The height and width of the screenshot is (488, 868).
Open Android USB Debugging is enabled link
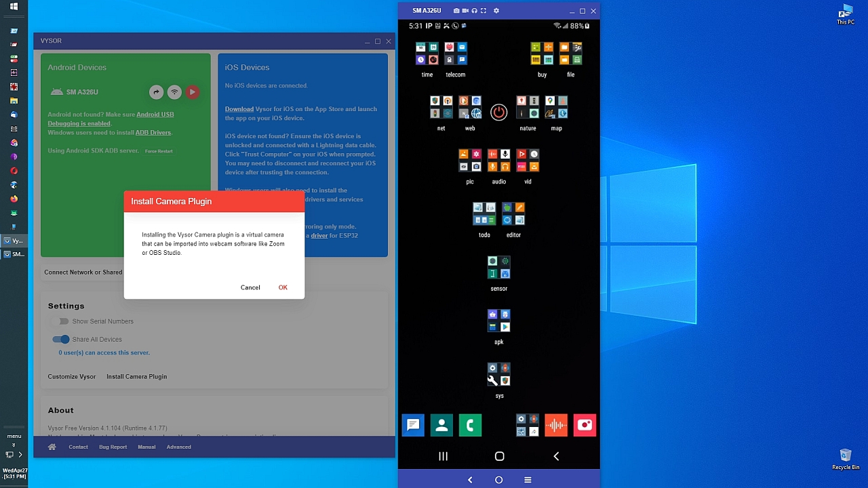[111, 119]
